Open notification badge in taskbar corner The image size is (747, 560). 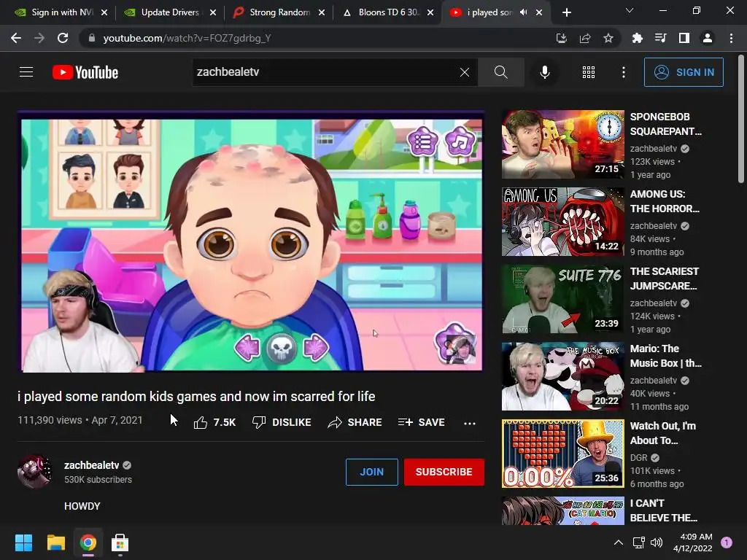pyautogui.click(x=727, y=542)
